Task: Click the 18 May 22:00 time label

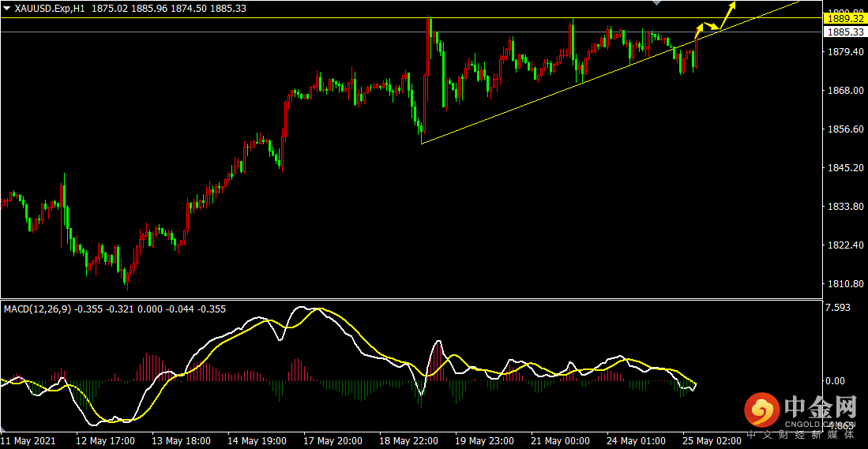Action: 408,440
